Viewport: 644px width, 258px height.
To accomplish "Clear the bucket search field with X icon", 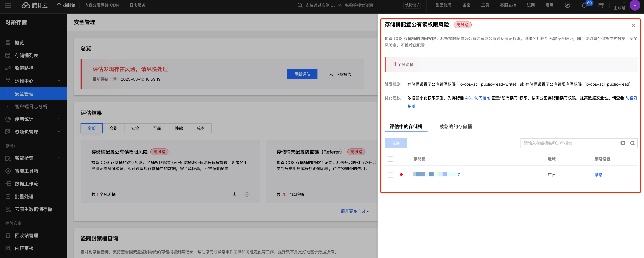I will [623, 143].
